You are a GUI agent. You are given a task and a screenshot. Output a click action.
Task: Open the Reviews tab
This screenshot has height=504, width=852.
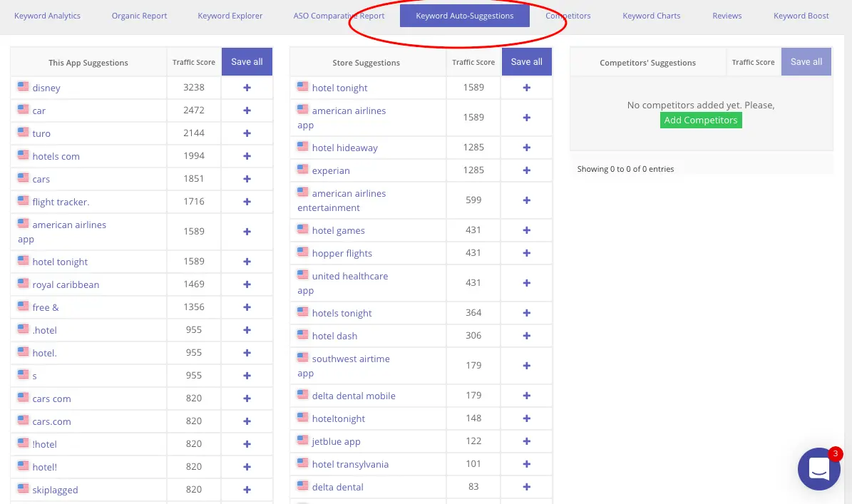click(727, 16)
